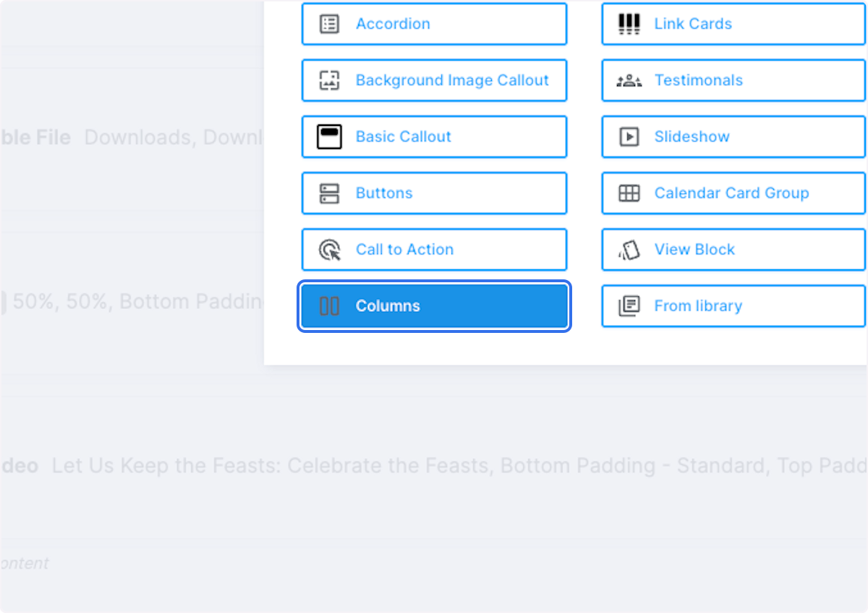
Task: Click the From library icon
Action: pos(629,305)
